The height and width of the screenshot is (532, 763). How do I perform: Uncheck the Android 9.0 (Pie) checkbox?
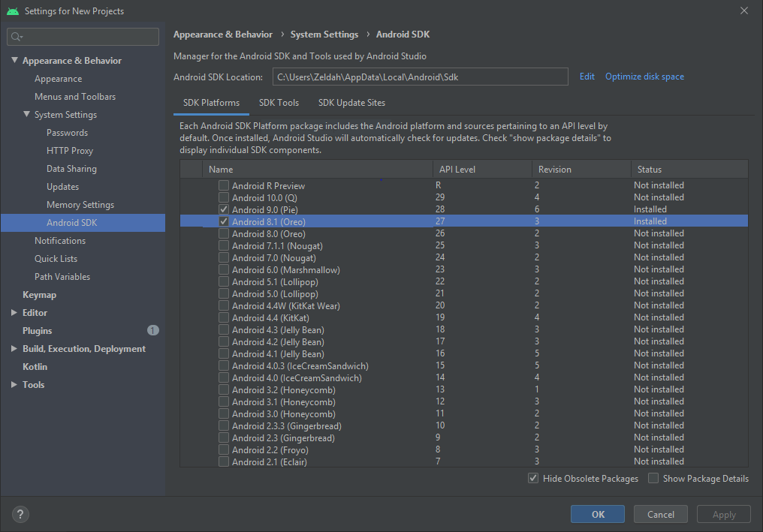[x=224, y=209]
